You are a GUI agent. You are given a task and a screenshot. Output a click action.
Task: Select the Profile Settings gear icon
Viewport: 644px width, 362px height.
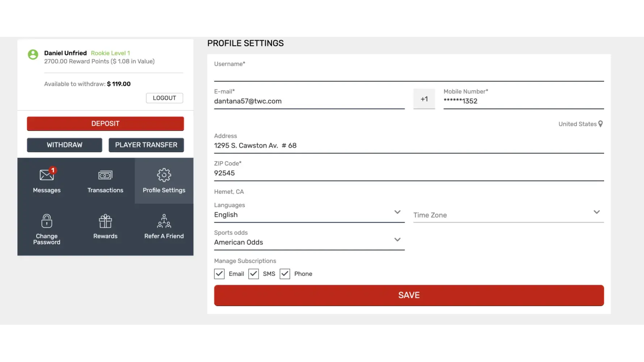tap(164, 175)
